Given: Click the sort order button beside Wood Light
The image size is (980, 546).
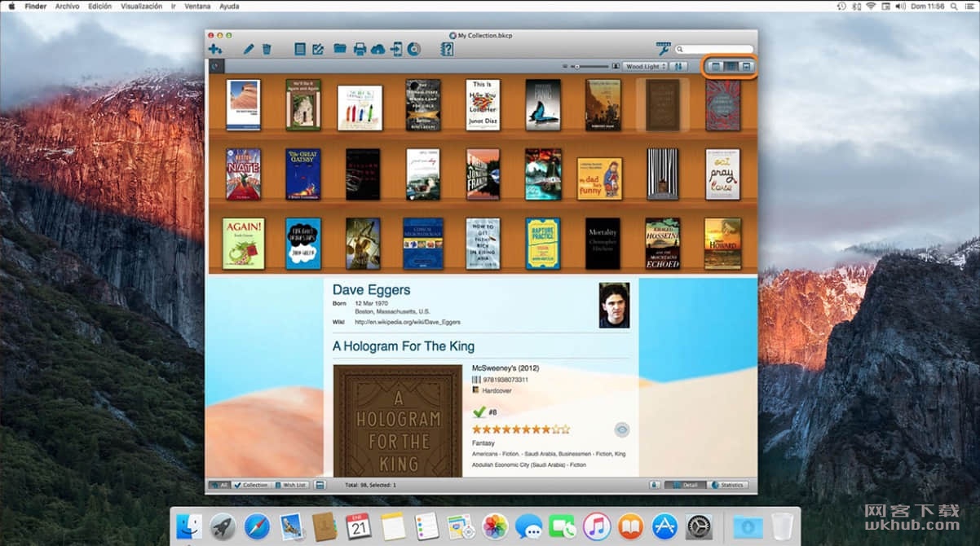Looking at the screenshot, I should 678,66.
